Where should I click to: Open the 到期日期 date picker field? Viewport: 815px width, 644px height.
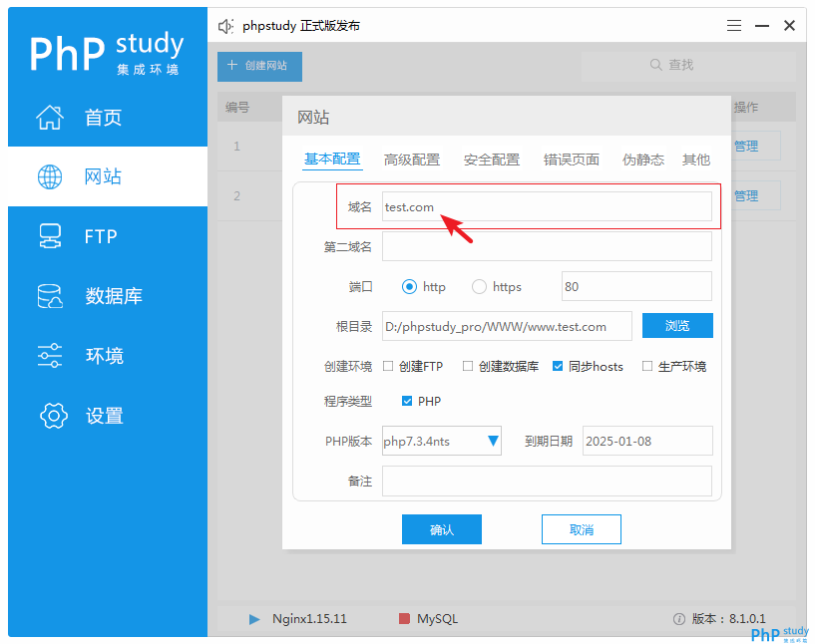point(647,441)
